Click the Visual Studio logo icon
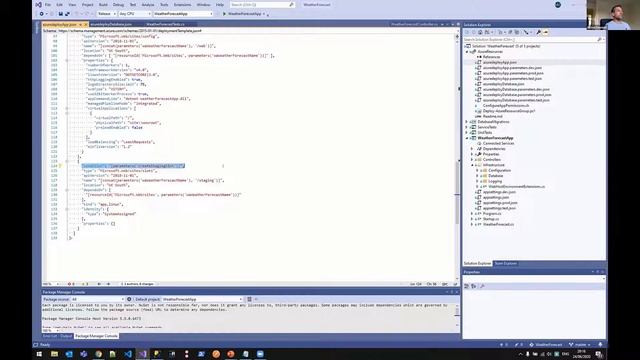This screenshot has height=360, width=640. pyautogui.click(x=38, y=4)
